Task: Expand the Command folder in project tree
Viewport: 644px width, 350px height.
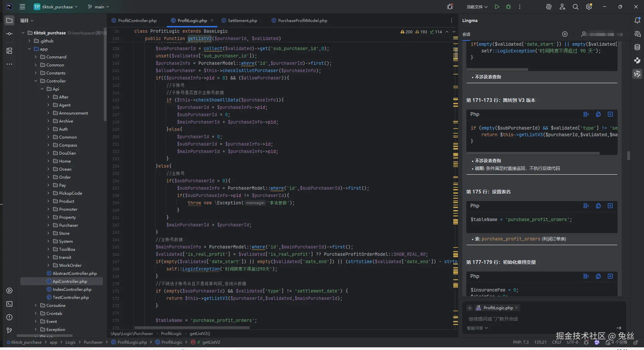Action: [x=36, y=57]
